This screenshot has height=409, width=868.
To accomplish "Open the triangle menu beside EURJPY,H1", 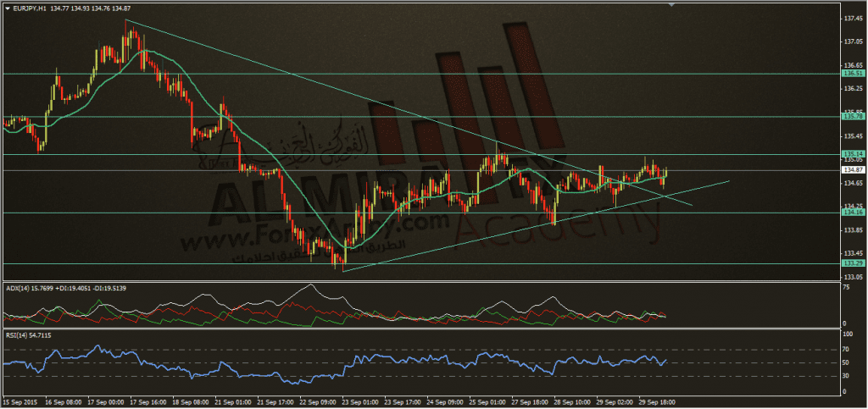I will [6, 8].
